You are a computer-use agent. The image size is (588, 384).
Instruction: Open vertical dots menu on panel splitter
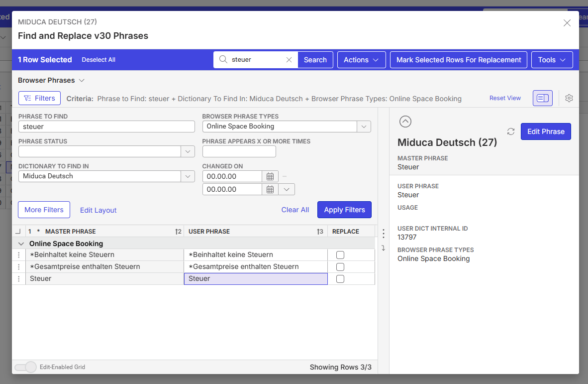(383, 234)
